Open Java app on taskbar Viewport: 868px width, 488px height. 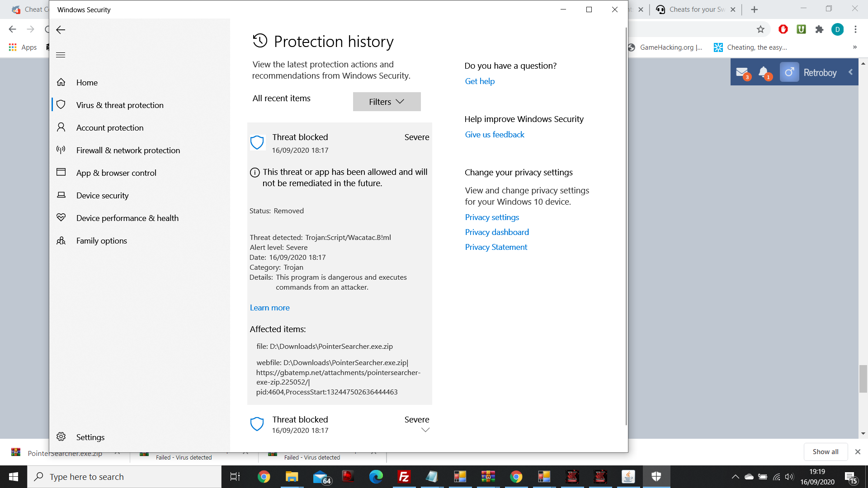point(628,477)
